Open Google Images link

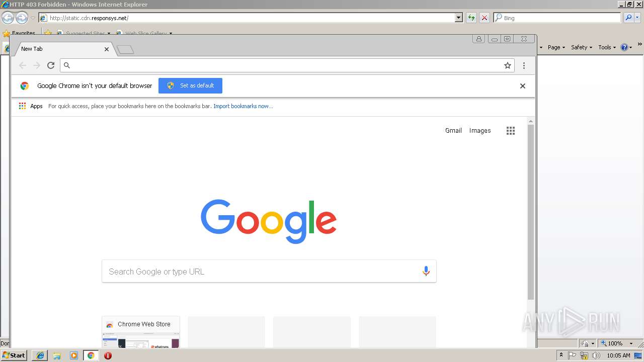480,130
